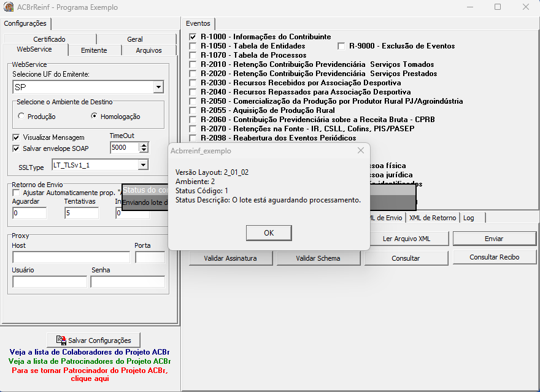
Task: Click the Proxy Porta field
Action: pos(150,257)
